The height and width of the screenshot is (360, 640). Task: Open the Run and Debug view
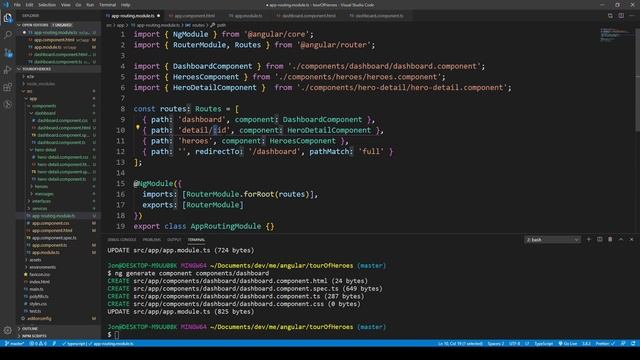pos(8,70)
